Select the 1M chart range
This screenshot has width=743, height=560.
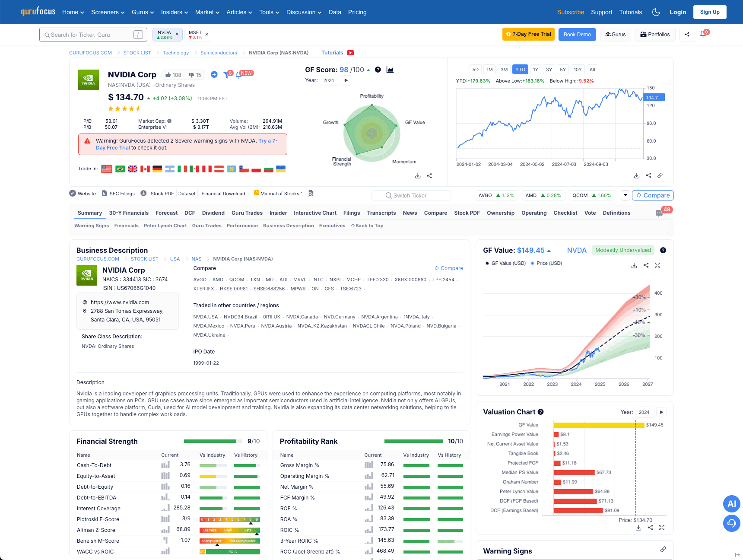(489, 70)
